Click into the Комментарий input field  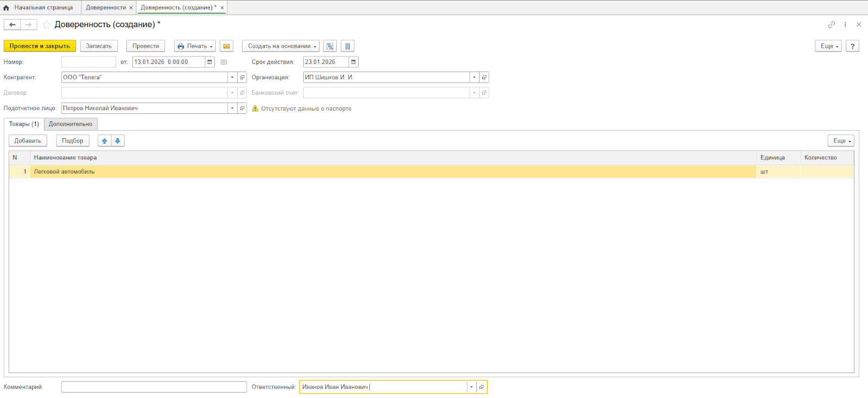click(154, 387)
